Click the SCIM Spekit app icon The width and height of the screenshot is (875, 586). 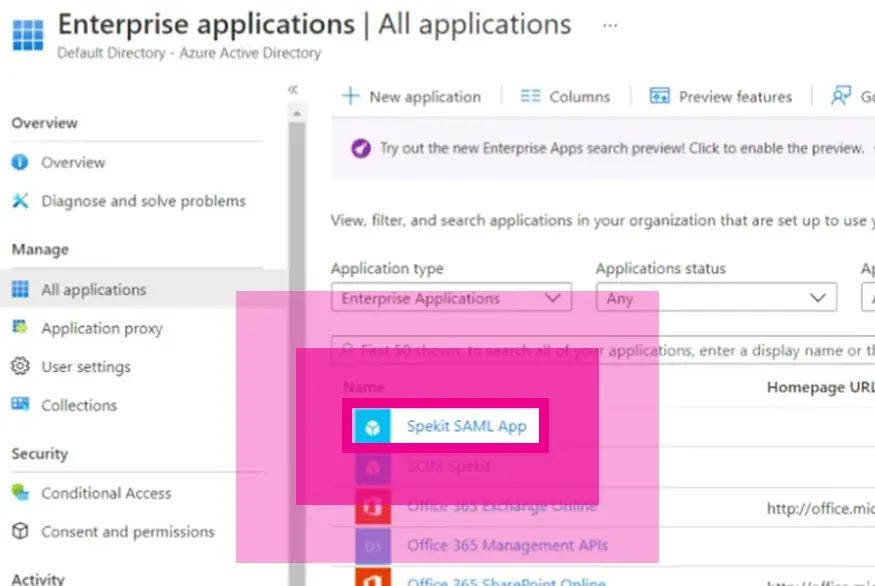[372, 465]
